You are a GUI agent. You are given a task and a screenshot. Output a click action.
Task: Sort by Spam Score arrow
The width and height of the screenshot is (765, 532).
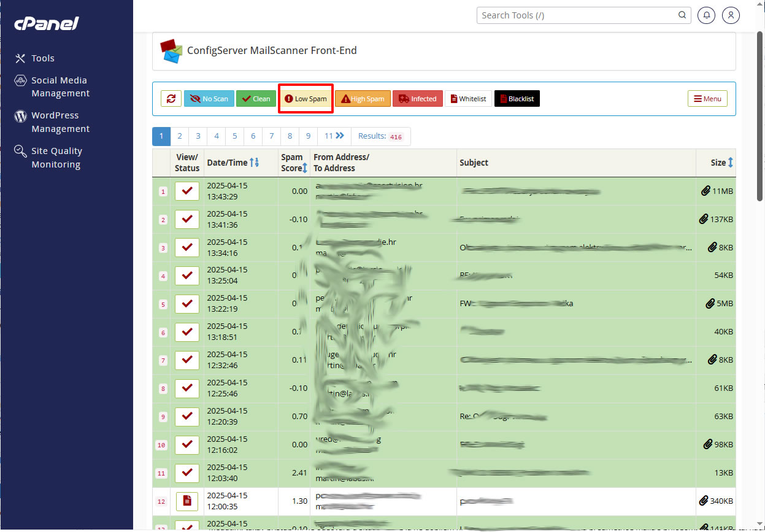304,168
